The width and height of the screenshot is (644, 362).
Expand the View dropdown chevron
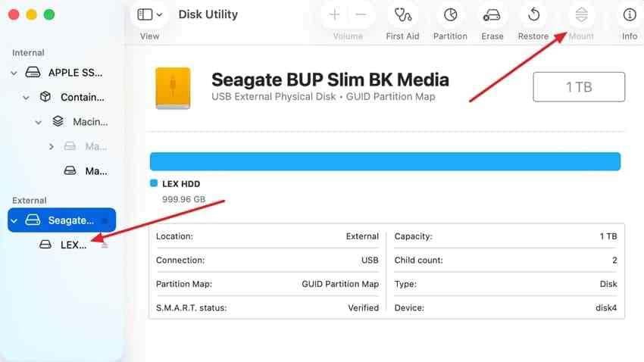pyautogui.click(x=159, y=15)
